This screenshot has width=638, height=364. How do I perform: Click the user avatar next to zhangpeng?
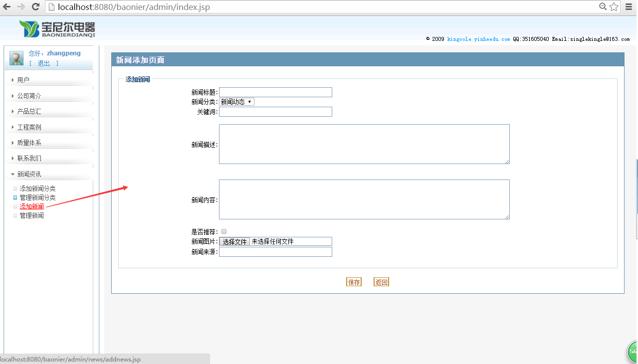pos(15,57)
